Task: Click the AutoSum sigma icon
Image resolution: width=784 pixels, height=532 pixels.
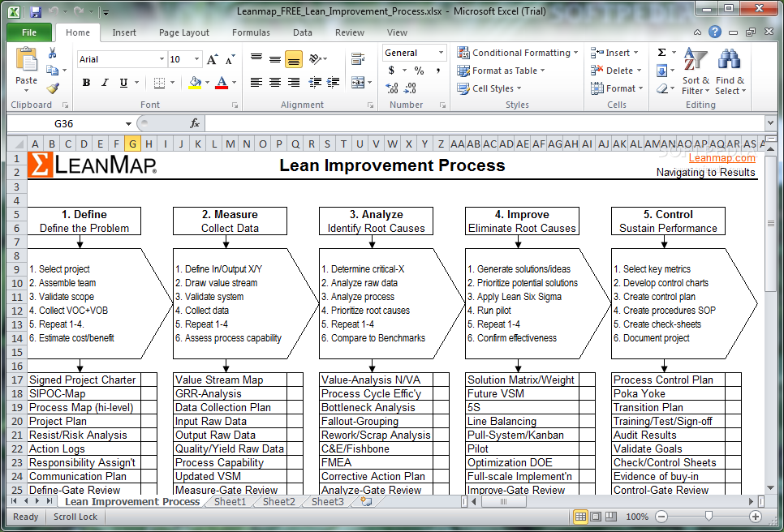Action: click(x=662, y=53)
